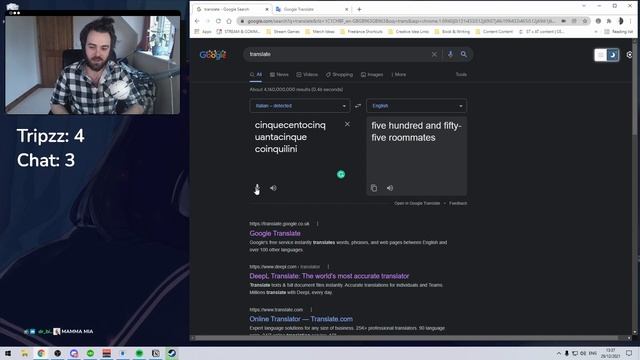Switch to dark theme moon toggle
The height and width of the screenshot is (360, 640).
[x=613, y=55]
